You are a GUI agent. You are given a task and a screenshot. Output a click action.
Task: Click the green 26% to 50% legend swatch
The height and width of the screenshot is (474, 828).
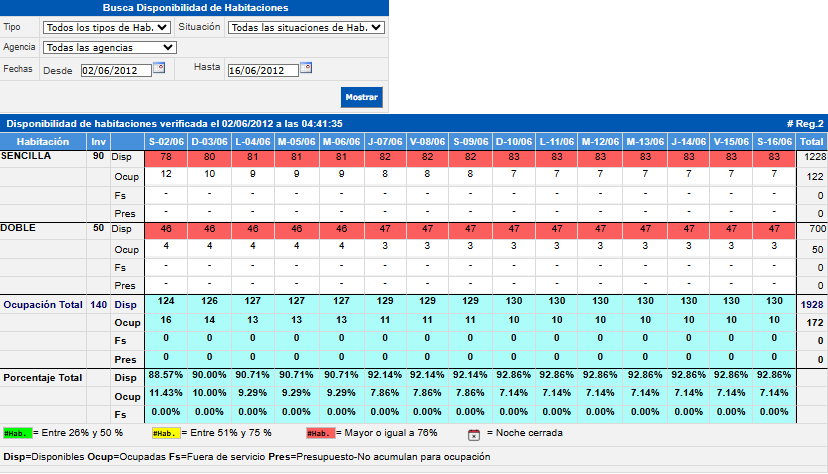tap(17, 434)
